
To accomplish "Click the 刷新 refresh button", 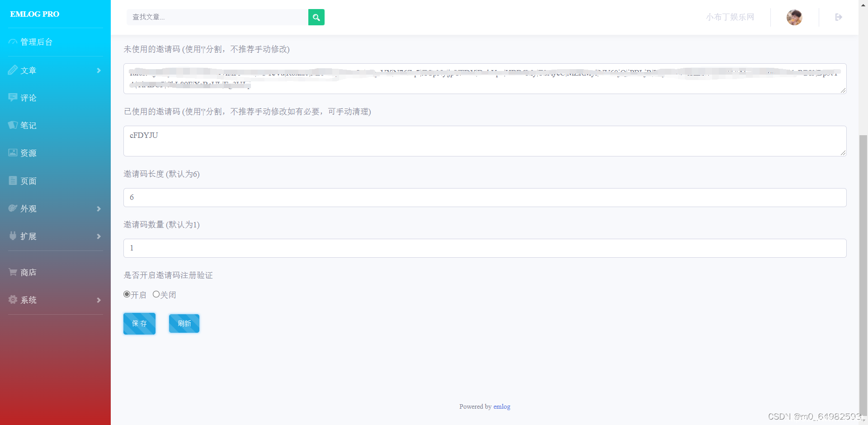I will (x=184, y=323).
